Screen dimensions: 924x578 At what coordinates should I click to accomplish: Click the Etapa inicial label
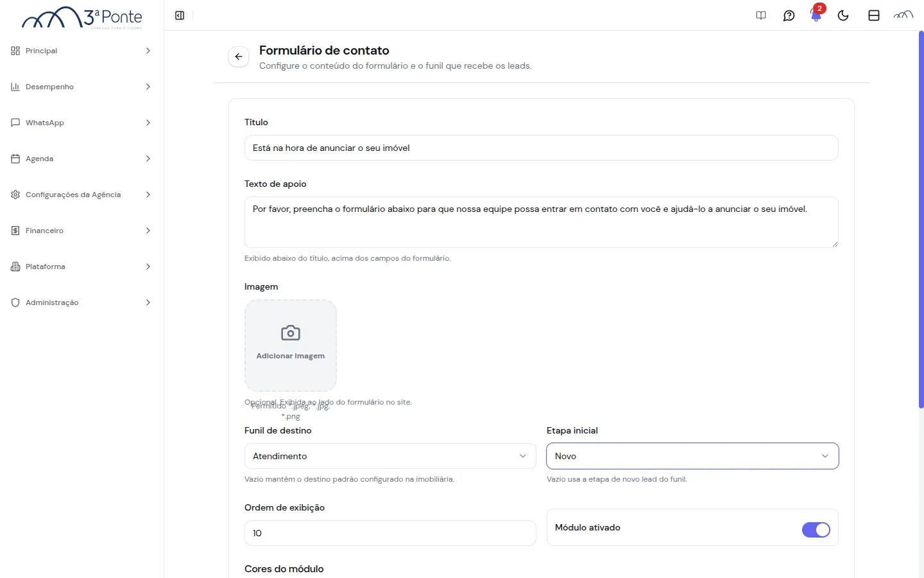[x=572, y=430]
